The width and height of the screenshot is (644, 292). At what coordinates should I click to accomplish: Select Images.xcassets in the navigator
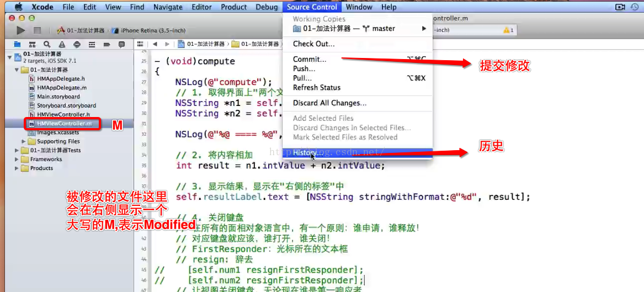pyautogui.click(x=58, y=132)
